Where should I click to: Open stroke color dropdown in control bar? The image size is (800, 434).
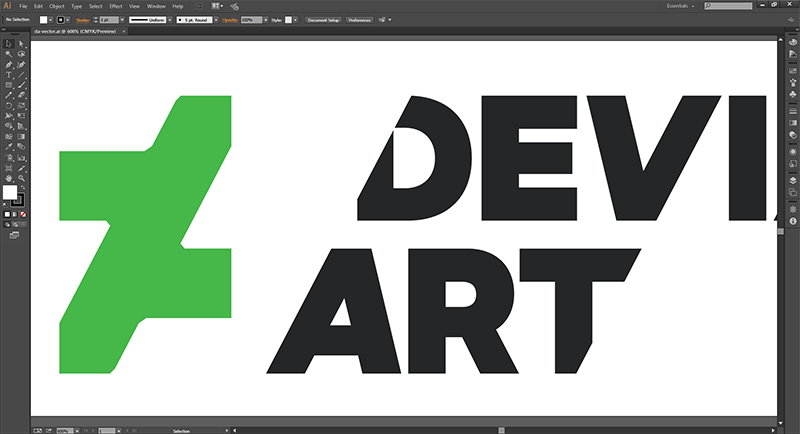click(x=68, y=20)
